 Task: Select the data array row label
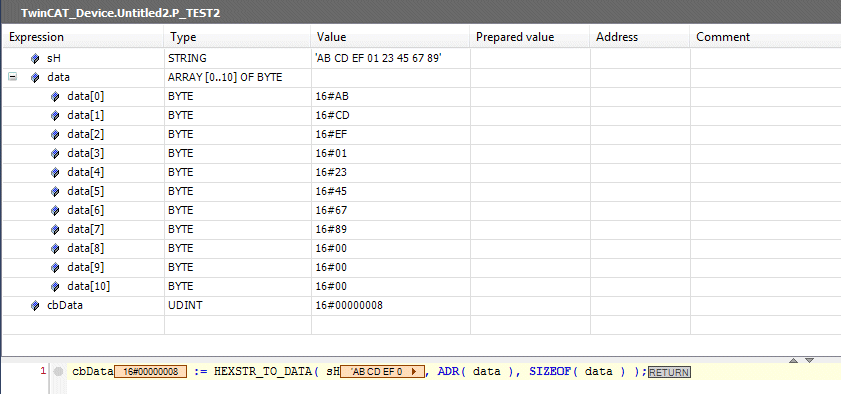58,77
